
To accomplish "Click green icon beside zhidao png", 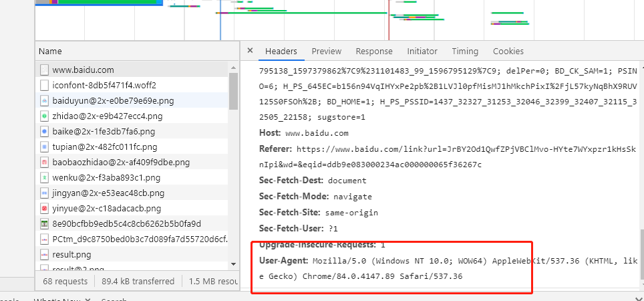I will tap(44, 116).
